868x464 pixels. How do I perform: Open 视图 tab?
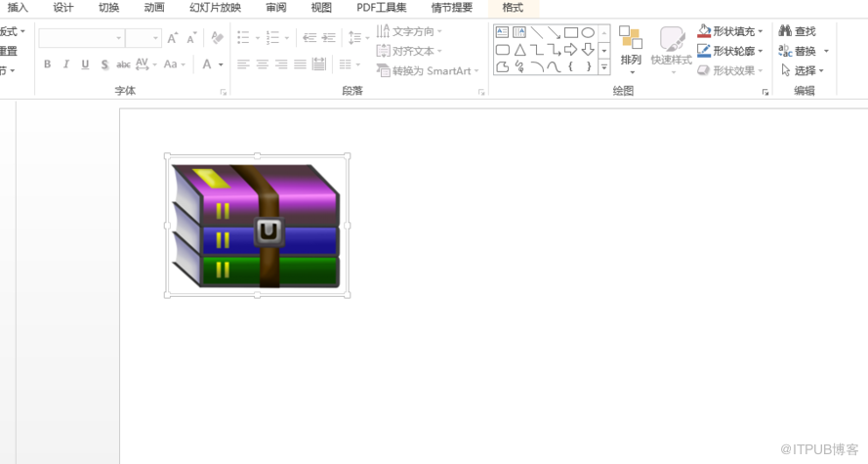321,8
